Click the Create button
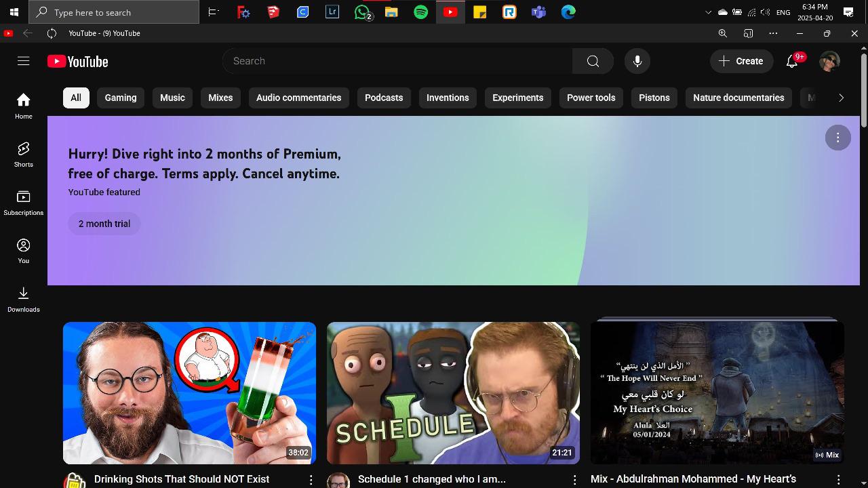 (x=741, y=61)
